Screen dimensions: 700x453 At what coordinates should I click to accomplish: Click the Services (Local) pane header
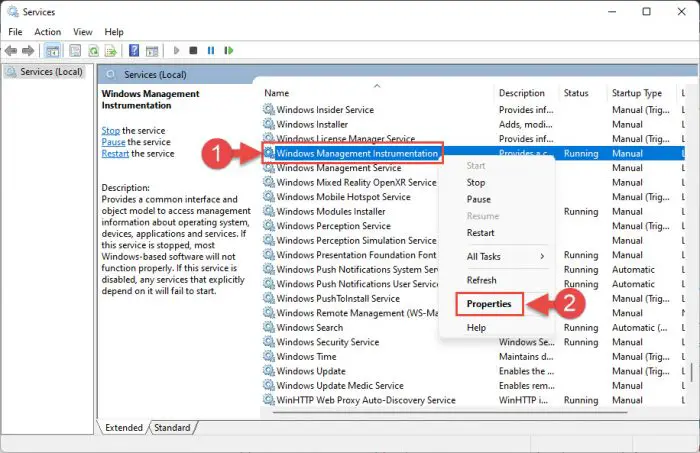[x=155, y=75]
